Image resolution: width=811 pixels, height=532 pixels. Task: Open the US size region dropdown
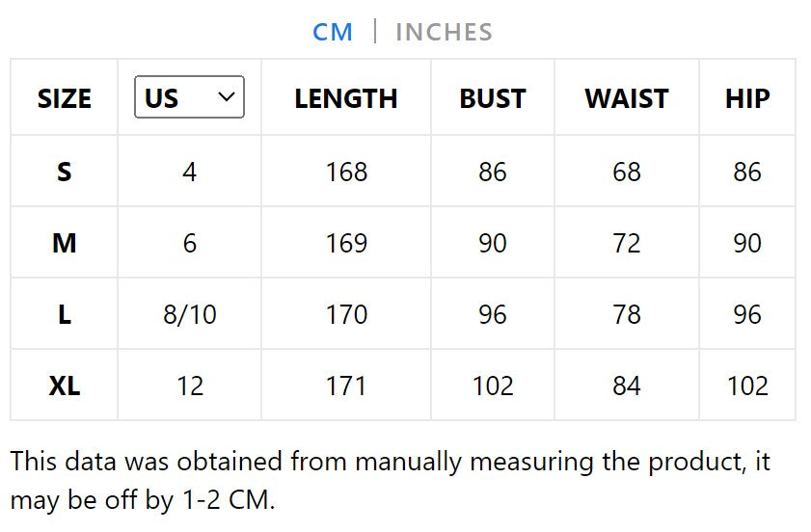(x=189, y=97)
